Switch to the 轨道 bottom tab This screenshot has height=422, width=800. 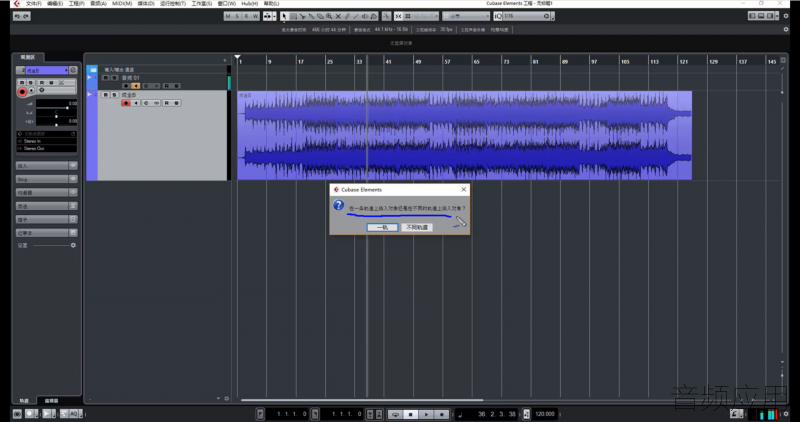tap(24, 401)
